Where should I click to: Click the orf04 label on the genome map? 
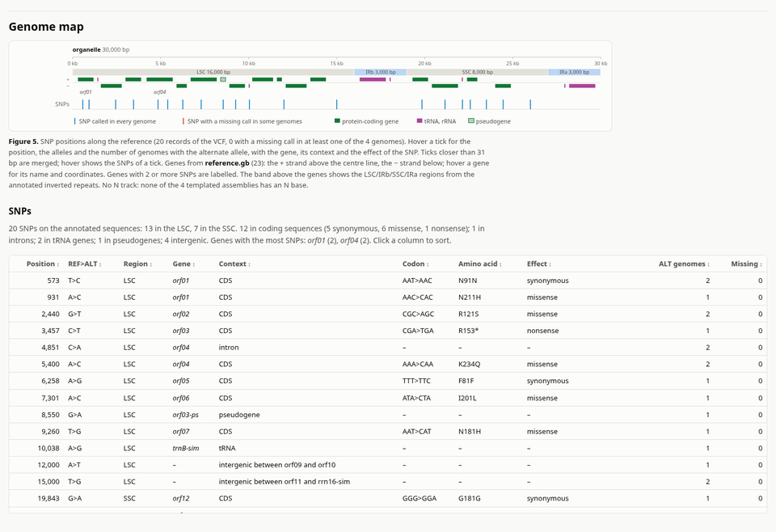pos(159,92)
